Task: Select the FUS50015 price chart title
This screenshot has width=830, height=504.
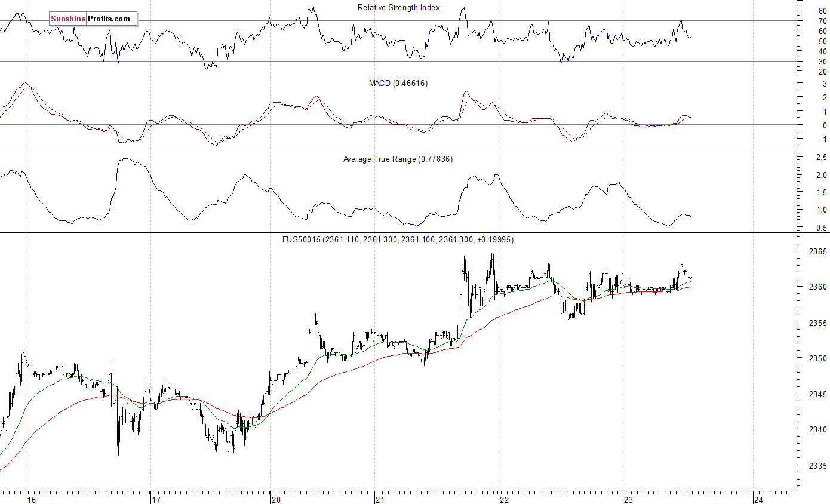Action: pyautogui.click(x=398, y=239)
